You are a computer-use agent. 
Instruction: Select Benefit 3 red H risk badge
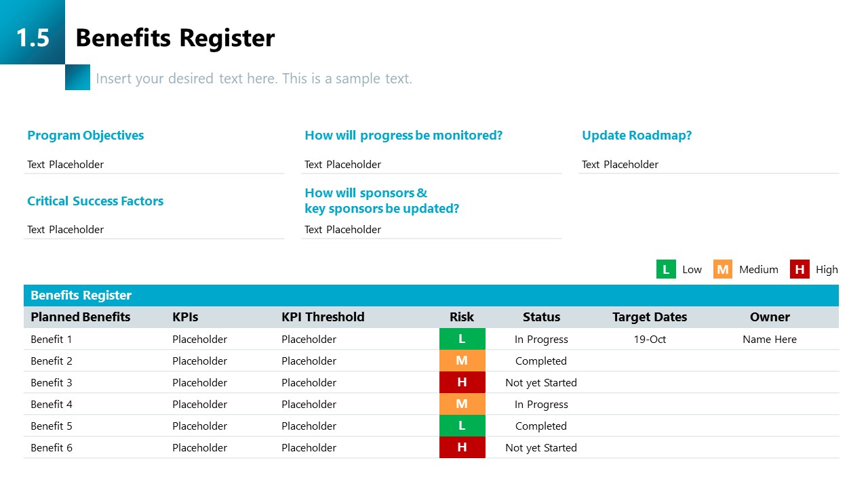pyautogui.click(x=462, y=382)
